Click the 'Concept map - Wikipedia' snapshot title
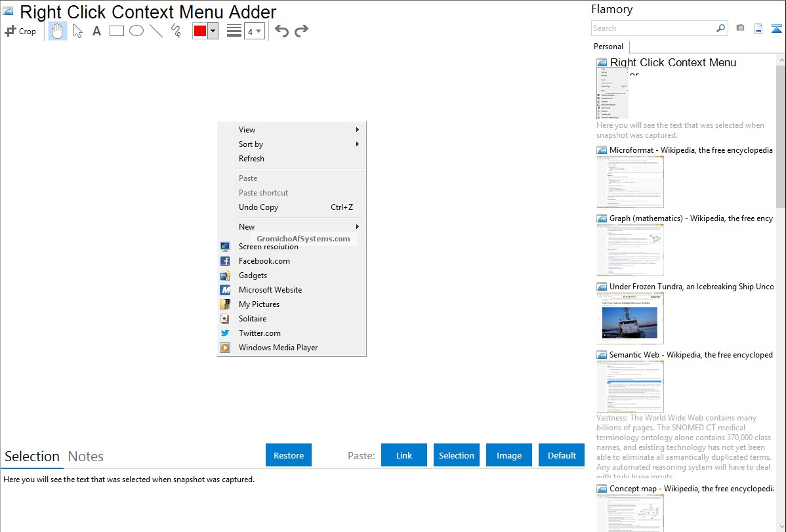 691,489
